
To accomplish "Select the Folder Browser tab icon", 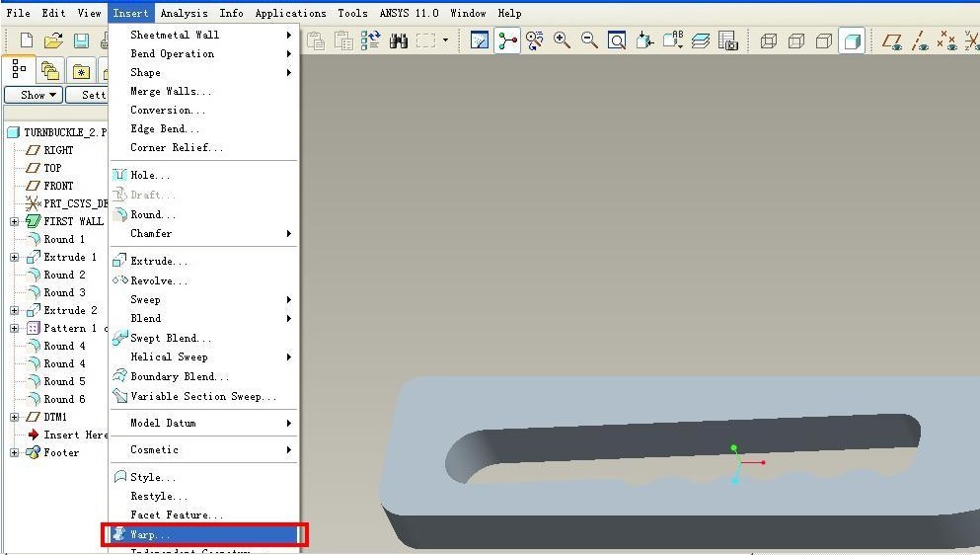I will 50,71.
